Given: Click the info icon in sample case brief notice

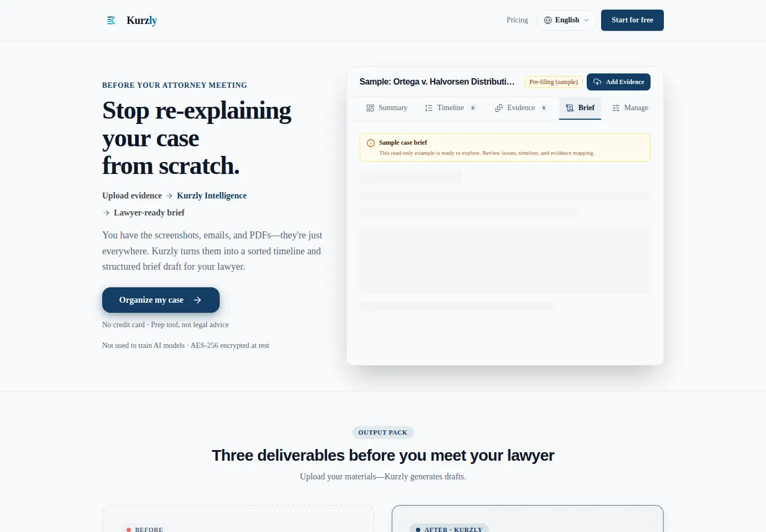Looking at the screenshot, I should click(371, 143).
